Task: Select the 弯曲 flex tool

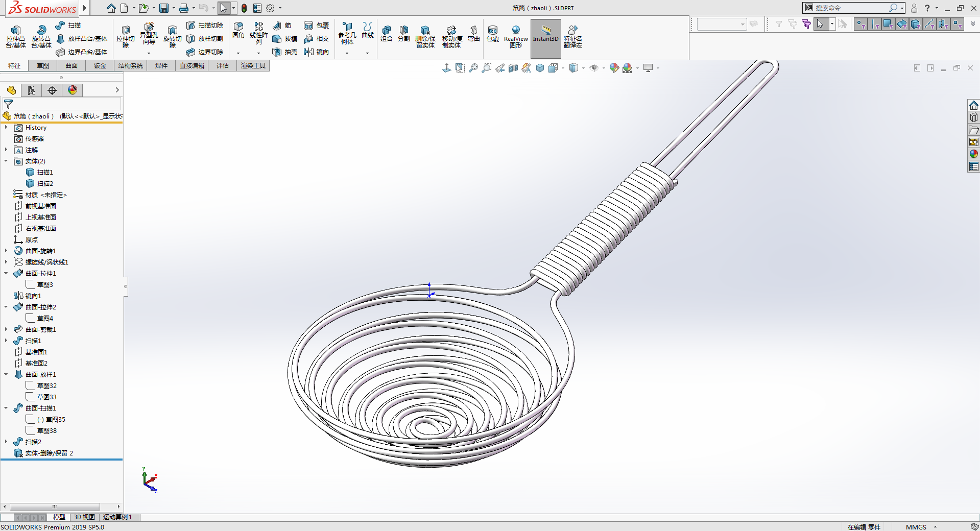Action: [473, 34]
